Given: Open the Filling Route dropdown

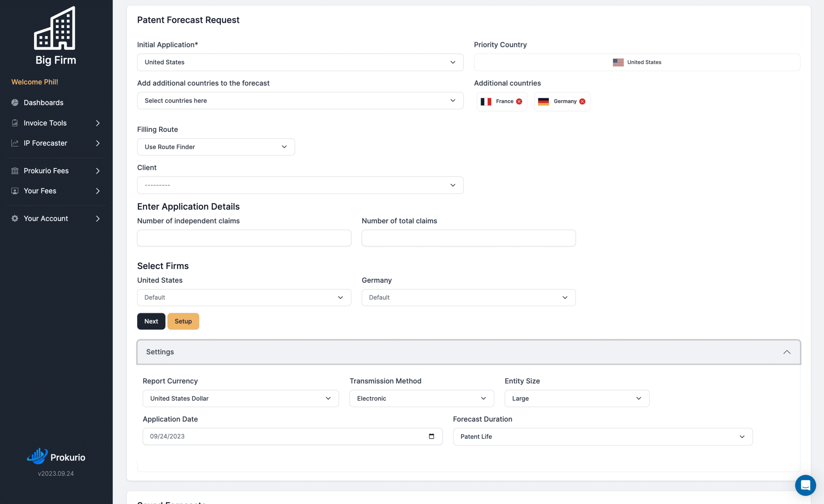Looking at the screenshot, I should pos(216,147).
